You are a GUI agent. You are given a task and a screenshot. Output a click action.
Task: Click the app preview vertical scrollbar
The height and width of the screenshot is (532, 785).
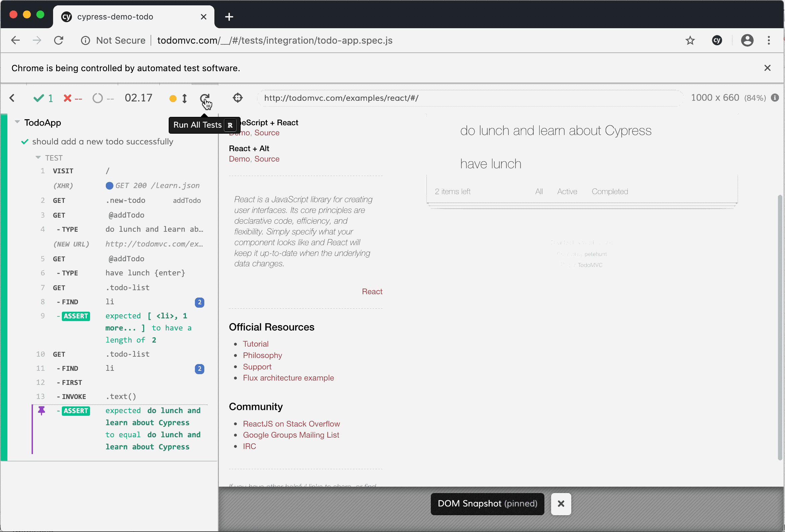click(780, 324)
